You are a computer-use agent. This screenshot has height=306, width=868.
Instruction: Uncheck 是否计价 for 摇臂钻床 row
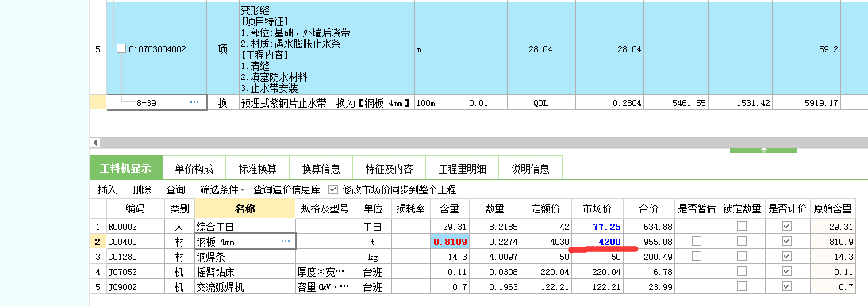click(787, 272)
